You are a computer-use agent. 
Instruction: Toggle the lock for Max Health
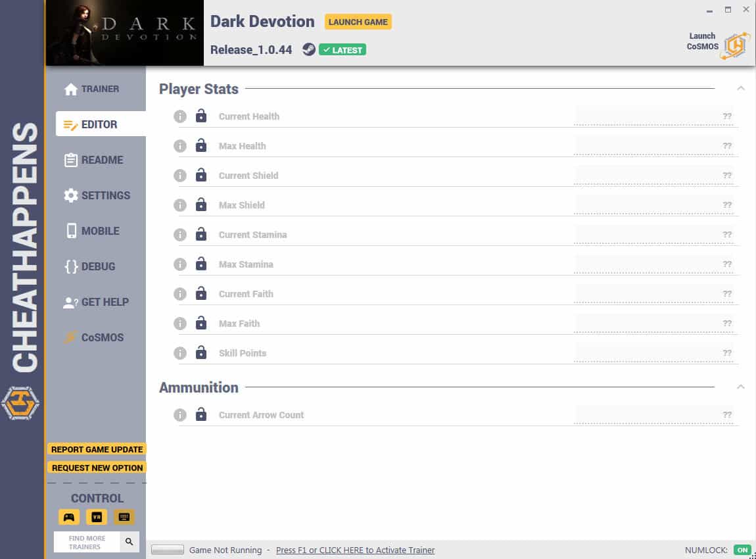pyautogui.click(x=201, y=145)
